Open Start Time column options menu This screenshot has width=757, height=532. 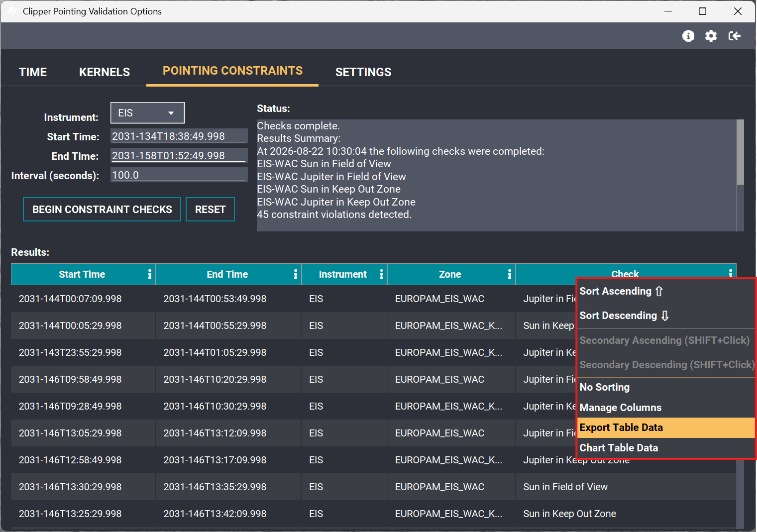(x=150, y=274)
